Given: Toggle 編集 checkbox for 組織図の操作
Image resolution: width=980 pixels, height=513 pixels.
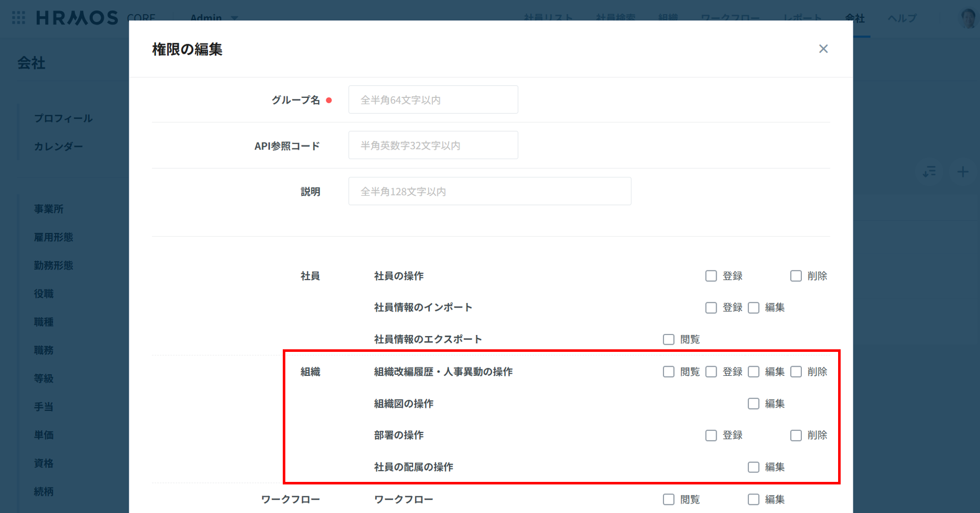Looking at the screenshot, I should (753, 404).
